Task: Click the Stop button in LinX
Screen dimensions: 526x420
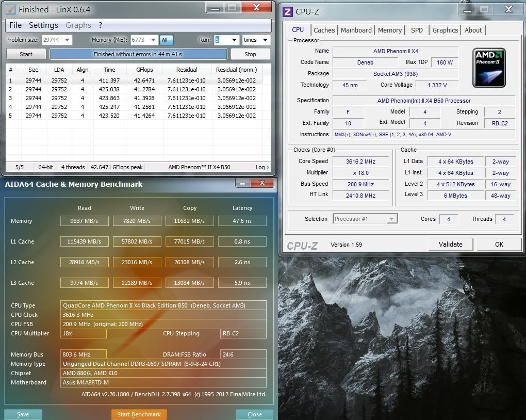Action: coord(250,54)
